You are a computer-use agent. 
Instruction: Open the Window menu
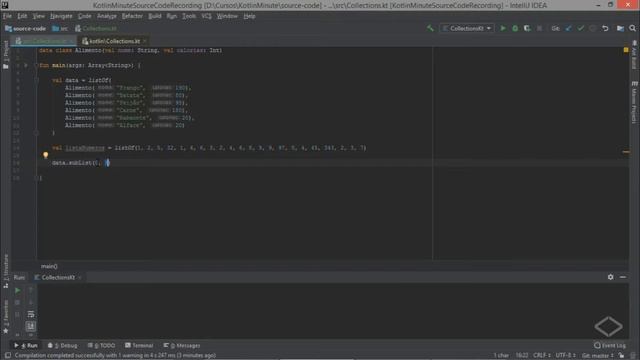[x=227, y=16]
